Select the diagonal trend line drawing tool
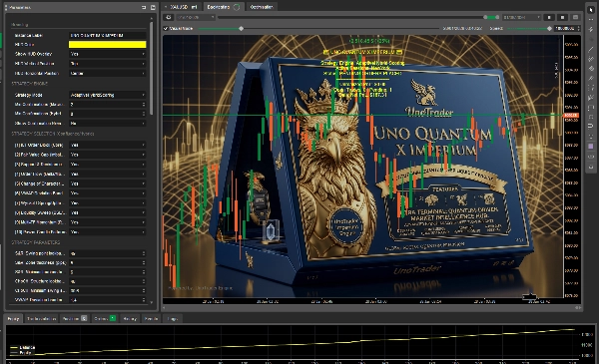Image resolution: width=599 pixels, height=364 pixels. pyautogui.click(x=591, y=50)
